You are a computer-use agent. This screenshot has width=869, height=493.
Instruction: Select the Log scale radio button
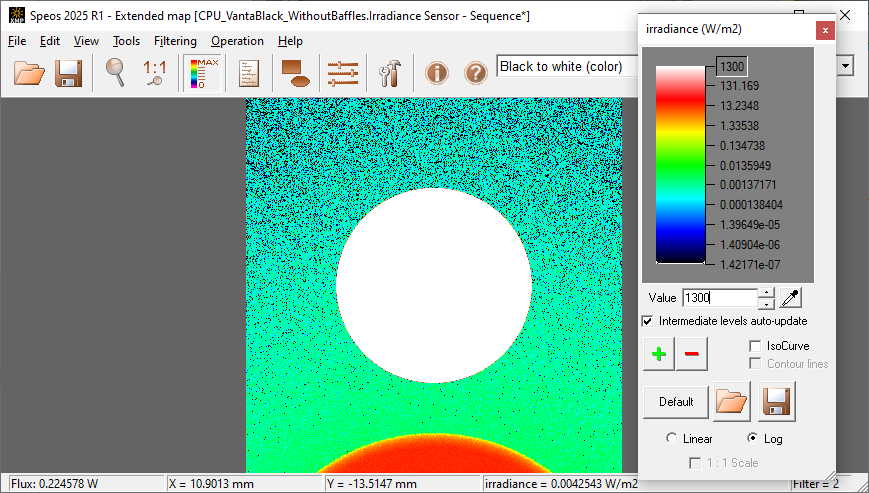click(x=752, y=438)
